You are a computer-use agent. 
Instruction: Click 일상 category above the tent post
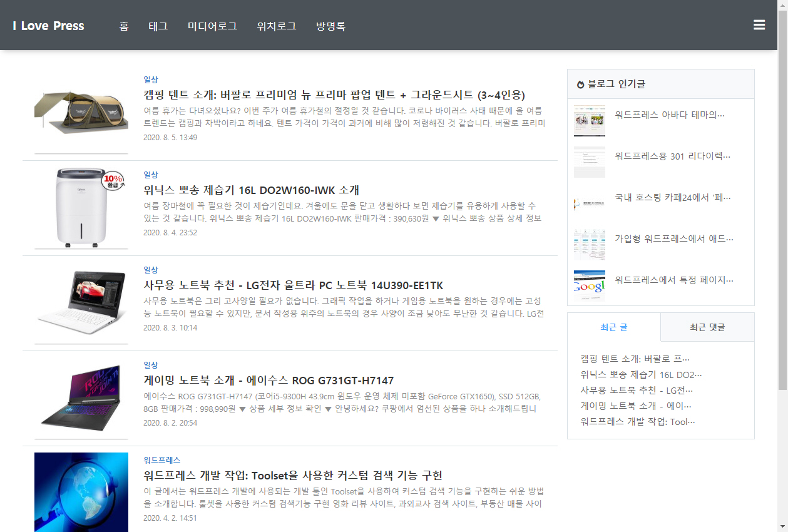tap(151, 79)
